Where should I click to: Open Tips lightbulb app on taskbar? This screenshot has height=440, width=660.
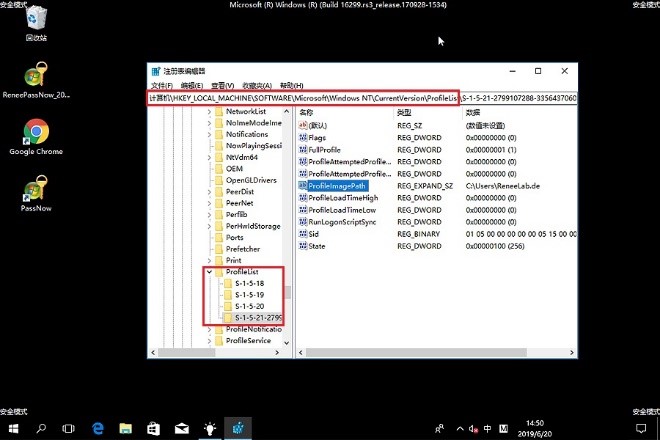point(210,429)
